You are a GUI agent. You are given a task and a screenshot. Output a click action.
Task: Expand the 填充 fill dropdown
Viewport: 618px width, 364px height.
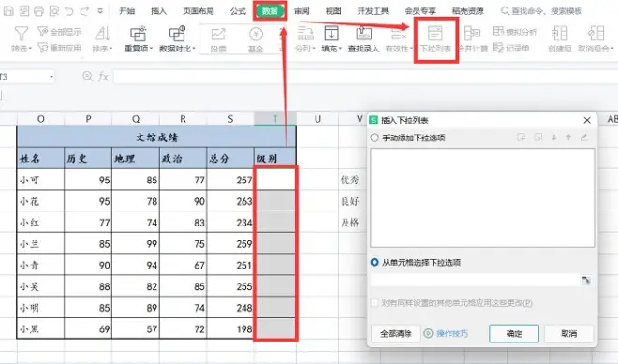tap(340, 49)
